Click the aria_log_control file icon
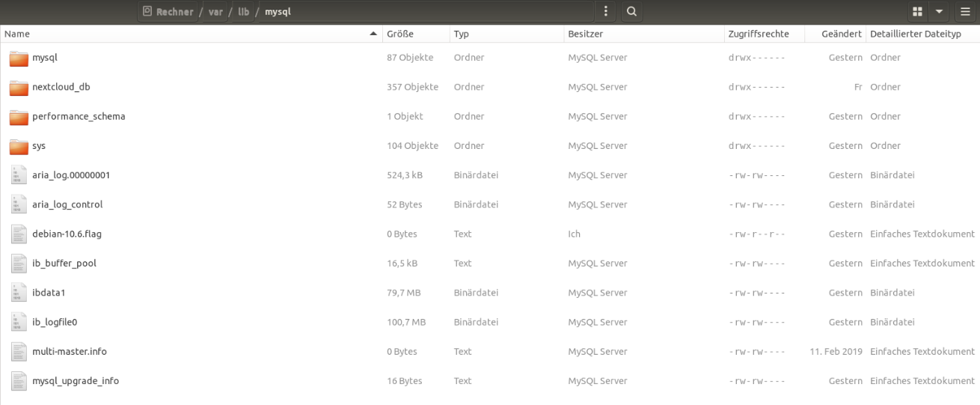The width and height of the screenshot is (980, 405). point(19,204)
